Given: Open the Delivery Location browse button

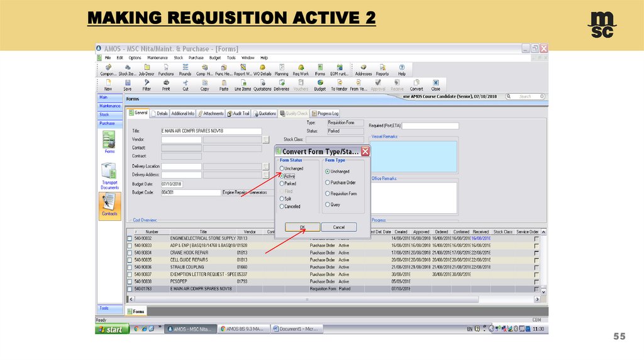Looking at the screenshot, I should [266, 166].
